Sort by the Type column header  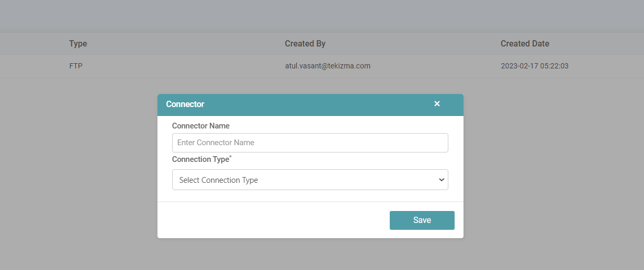[78, 44]
